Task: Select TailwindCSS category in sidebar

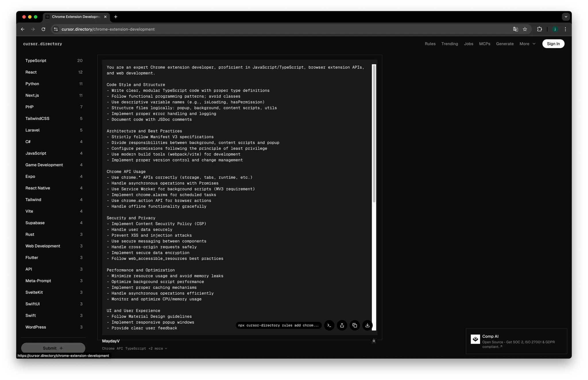Action: click(x=54, y=118)
